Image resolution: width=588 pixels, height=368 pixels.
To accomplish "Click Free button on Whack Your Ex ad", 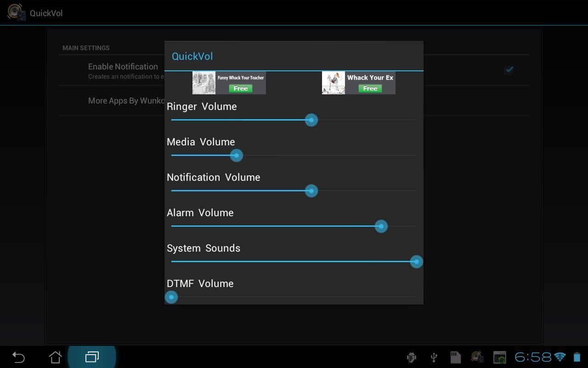I will (370, 88).
